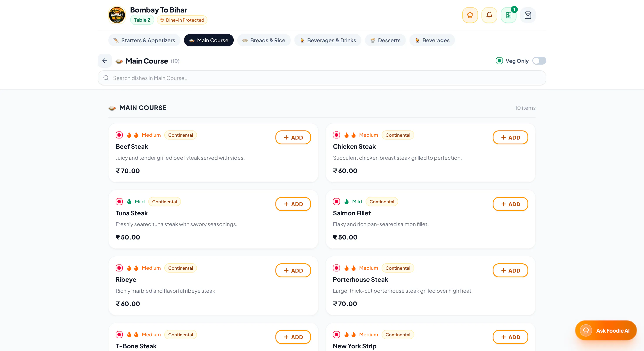Click the Table 2 badge
The width and height of the screenshot is (644, 351).
click(x=142, y=20)
